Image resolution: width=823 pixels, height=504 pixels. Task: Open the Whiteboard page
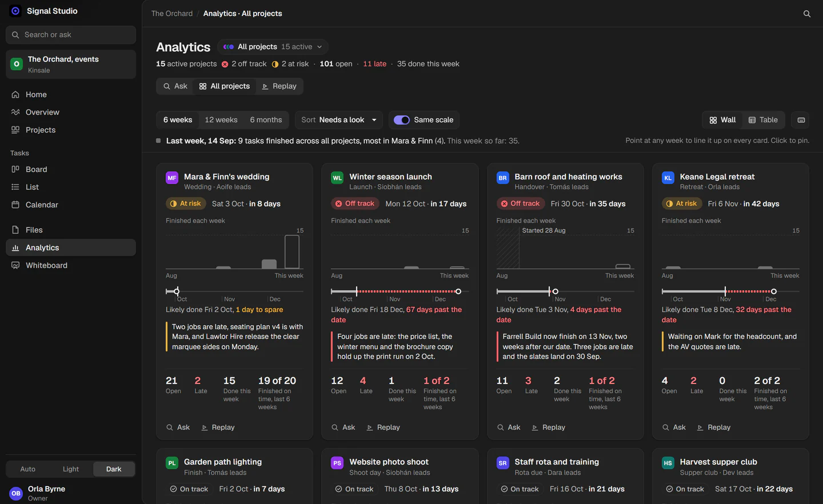71,265
